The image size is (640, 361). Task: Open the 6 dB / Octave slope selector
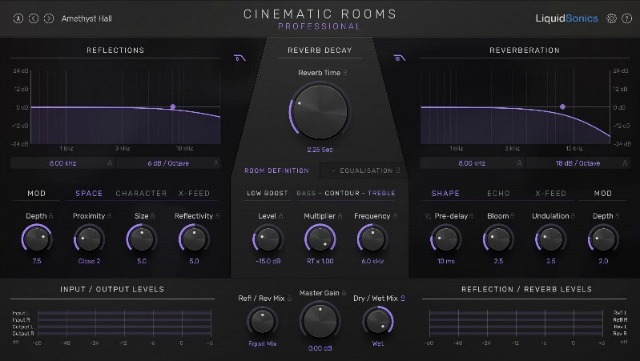tap(168, 163)
